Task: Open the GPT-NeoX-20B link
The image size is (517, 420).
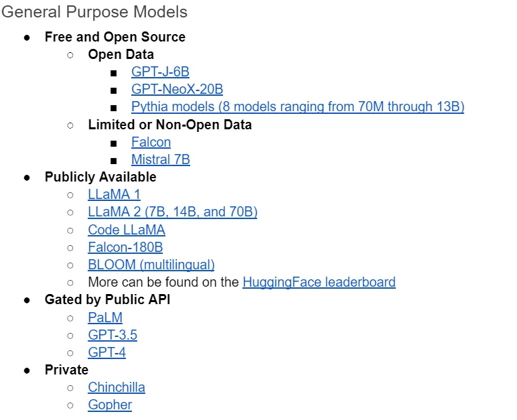Action: [177, 89]
